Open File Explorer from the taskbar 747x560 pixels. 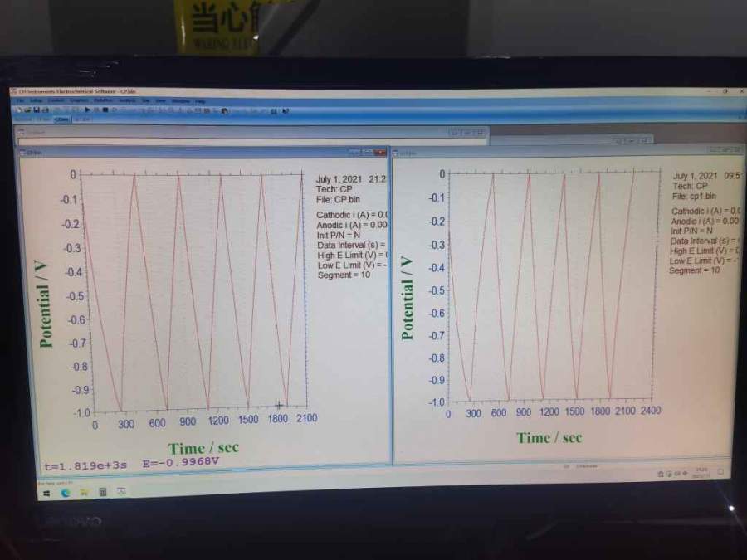click(x=85, y=492)
